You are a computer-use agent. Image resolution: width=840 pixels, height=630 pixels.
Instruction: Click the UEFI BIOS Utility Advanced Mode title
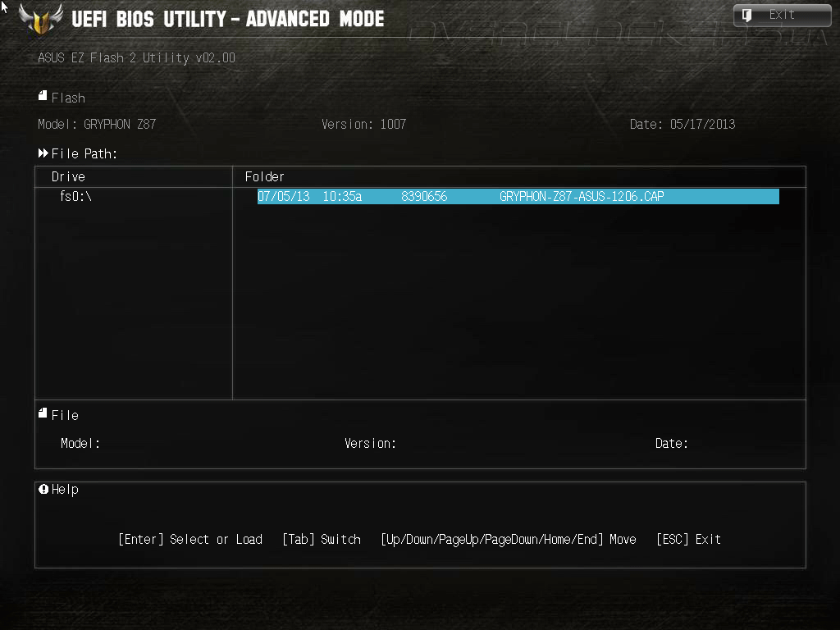[228, 20]
